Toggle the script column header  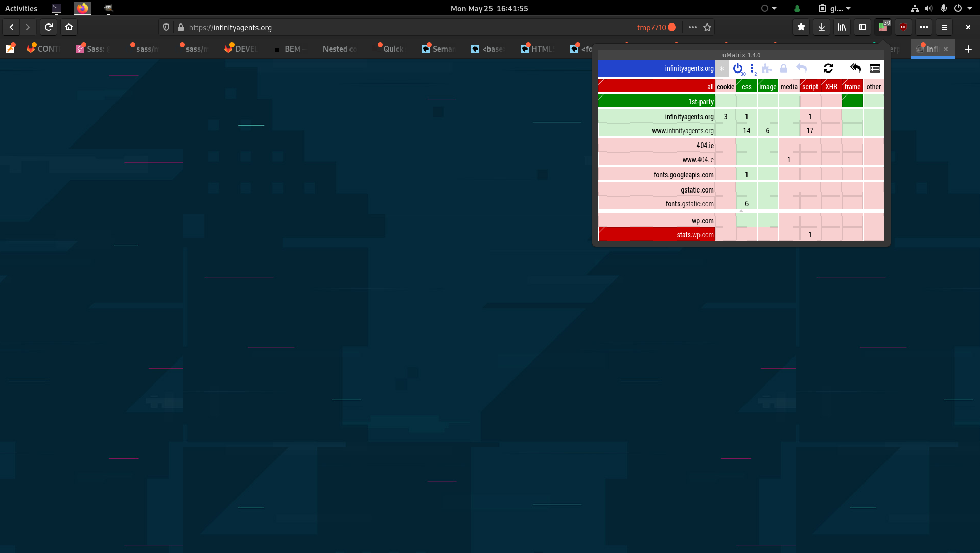810,87
